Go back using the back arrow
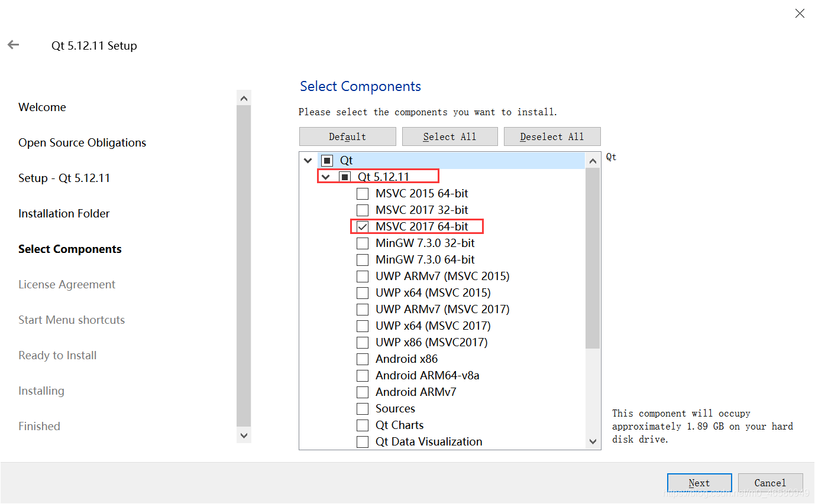This screenshot has height=504, width=815. click(14, 45)
